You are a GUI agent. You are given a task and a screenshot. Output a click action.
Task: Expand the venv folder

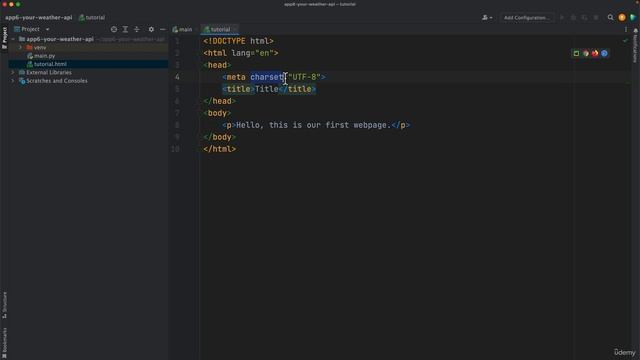pos(20,48)
